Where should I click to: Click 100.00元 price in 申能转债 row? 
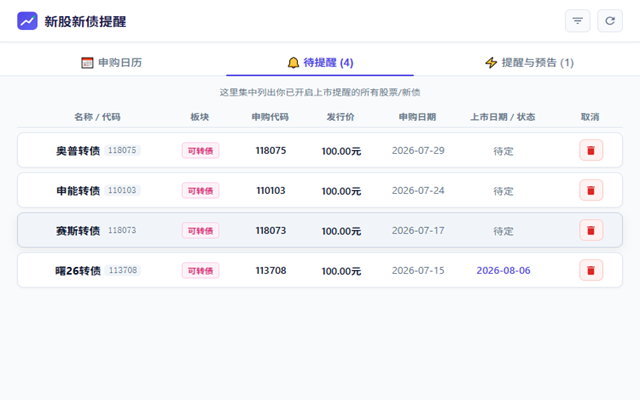coord(341,191)
